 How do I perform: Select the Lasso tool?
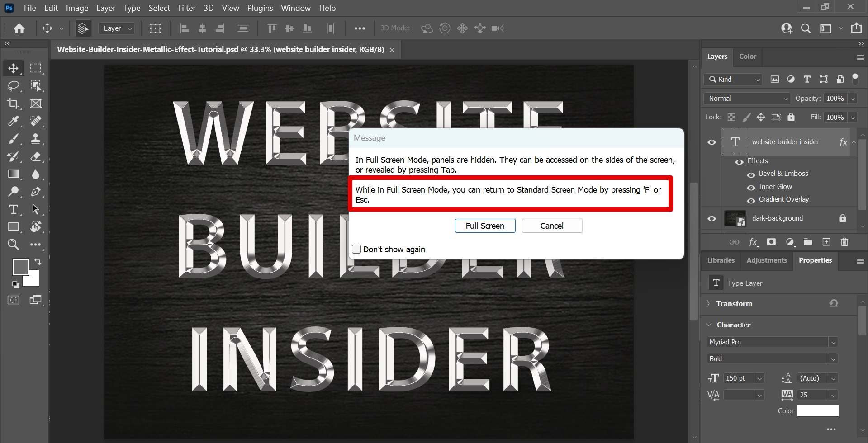click(13, 86)
